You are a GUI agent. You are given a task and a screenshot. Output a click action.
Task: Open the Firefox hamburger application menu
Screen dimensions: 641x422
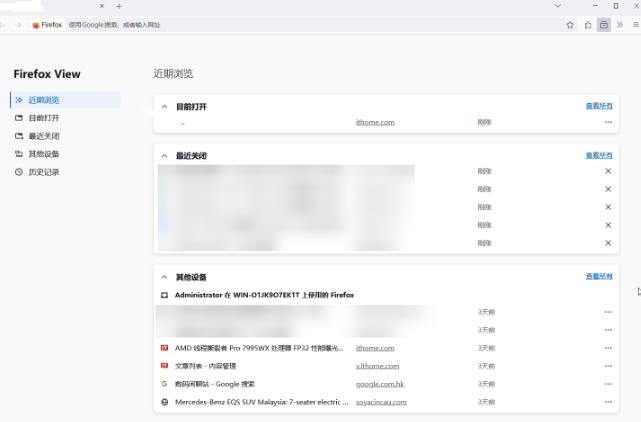pos(636,25)
